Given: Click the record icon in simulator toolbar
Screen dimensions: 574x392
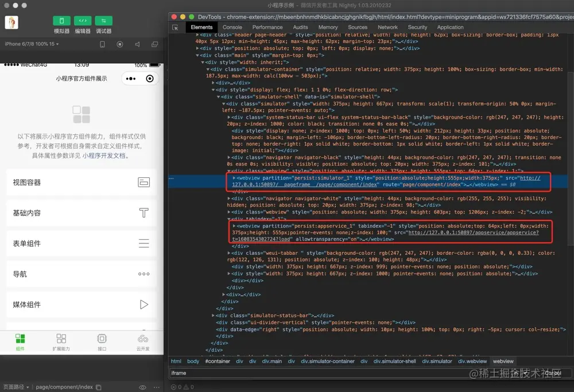Looking at the screenshot, I should pyautogui.click(x=120, y=44).
